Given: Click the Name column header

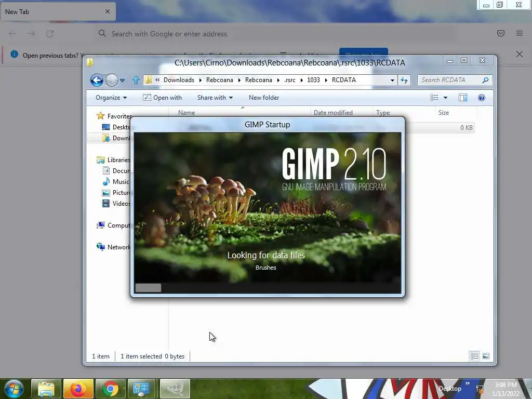Looking at the screenshot, I should pyautogui.click(x=187, y=113).
